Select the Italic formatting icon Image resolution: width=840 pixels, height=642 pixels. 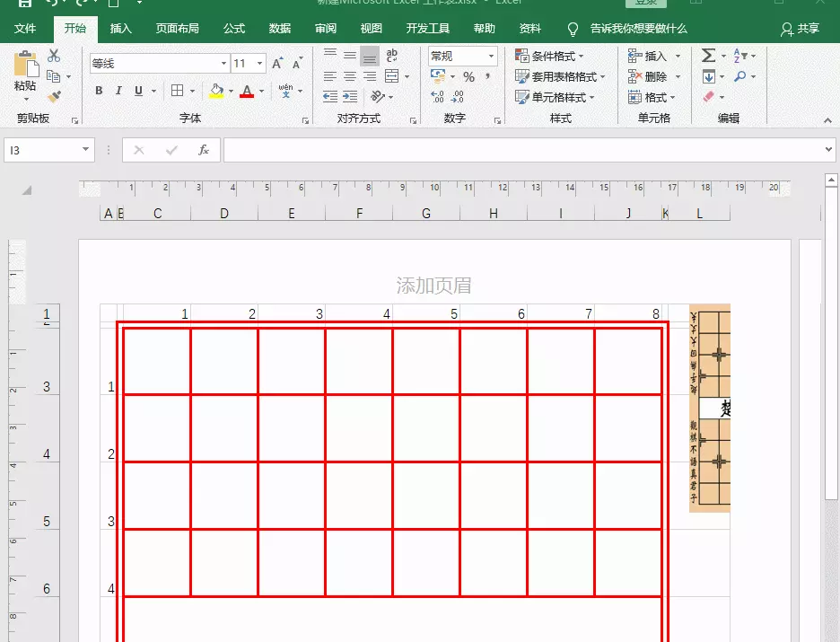(118, 91)
